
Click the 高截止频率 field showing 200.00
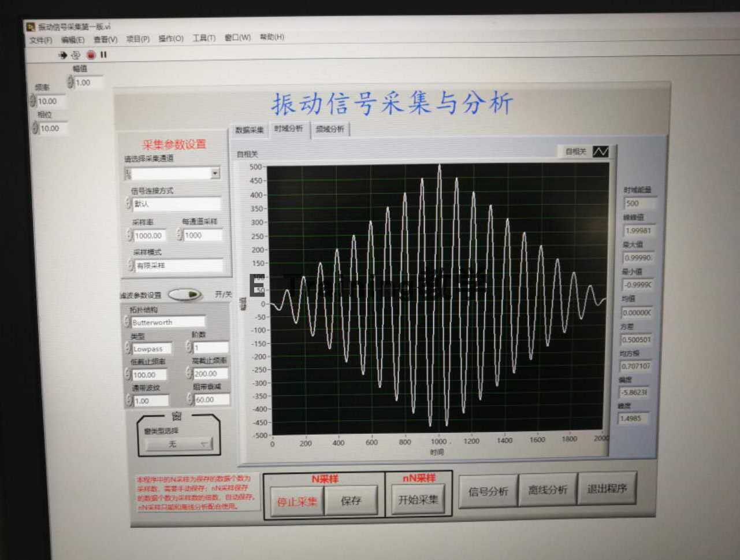pyautogui.click(x=211, y=373)
